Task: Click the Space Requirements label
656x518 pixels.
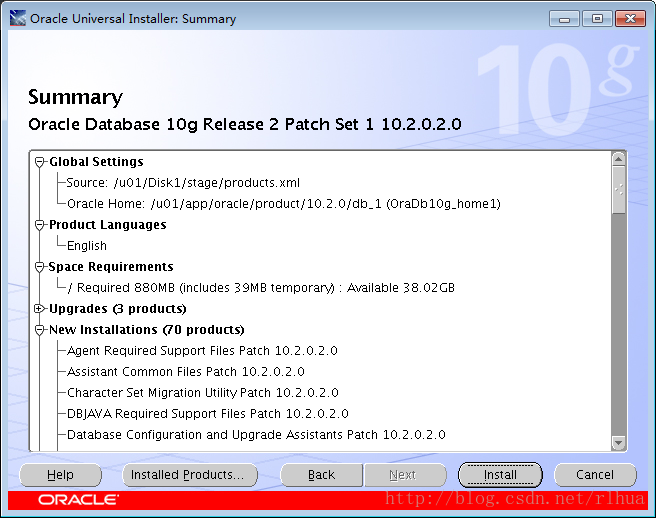Action: [111, 267]
